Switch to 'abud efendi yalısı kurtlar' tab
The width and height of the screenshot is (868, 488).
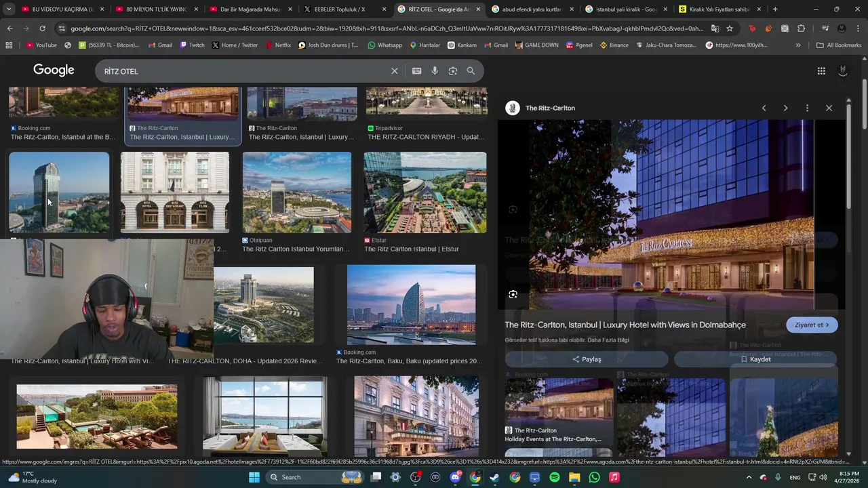click(532, 9)
